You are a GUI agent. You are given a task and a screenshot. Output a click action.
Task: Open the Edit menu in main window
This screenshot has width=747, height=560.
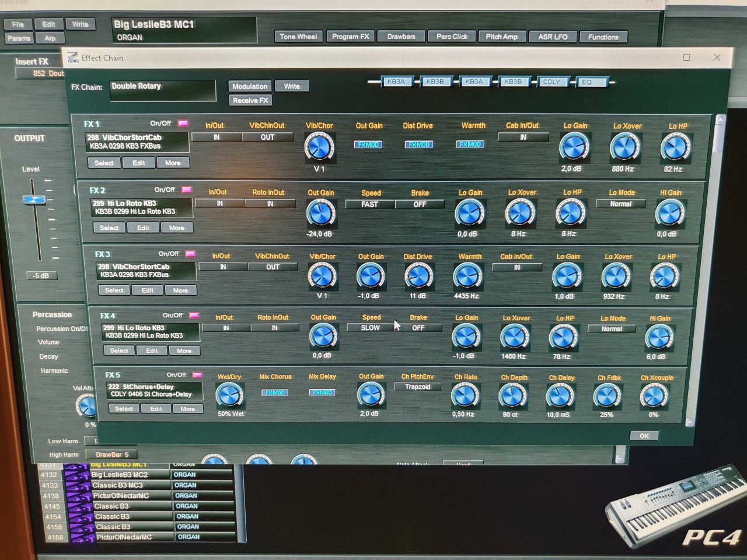(x=48, y=24)
